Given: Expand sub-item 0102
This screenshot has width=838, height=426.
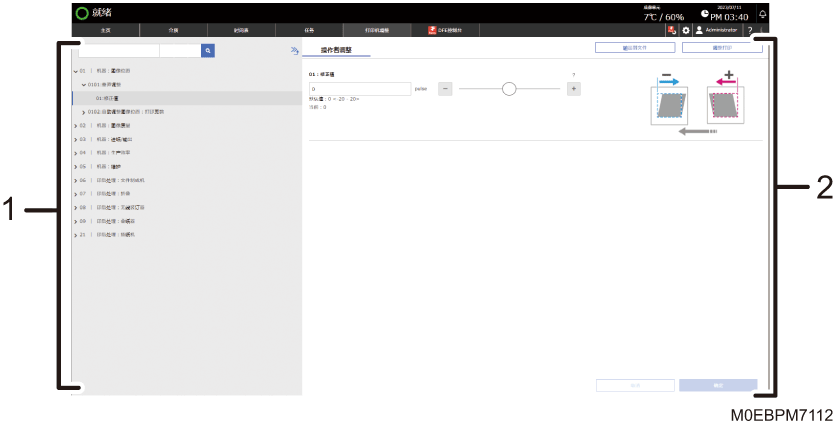Looking at the screenshot, I should (84, 112).
